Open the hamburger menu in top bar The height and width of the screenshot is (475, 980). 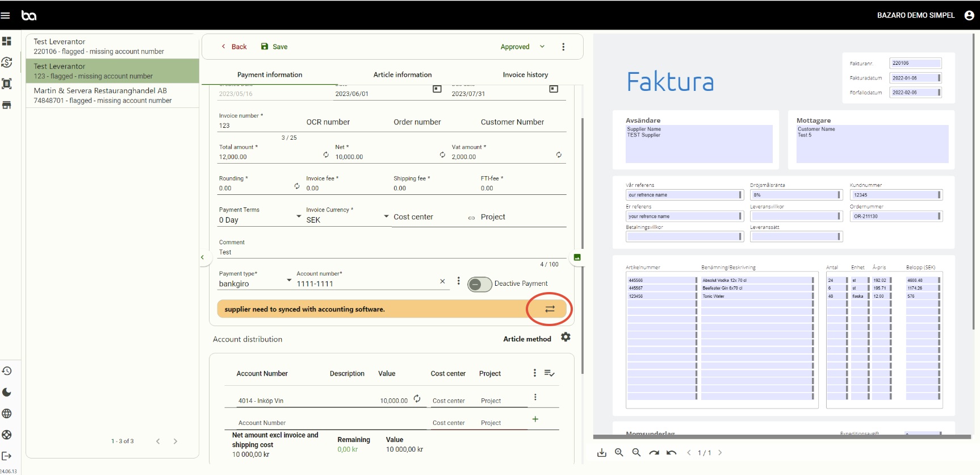tap(6, 15)
